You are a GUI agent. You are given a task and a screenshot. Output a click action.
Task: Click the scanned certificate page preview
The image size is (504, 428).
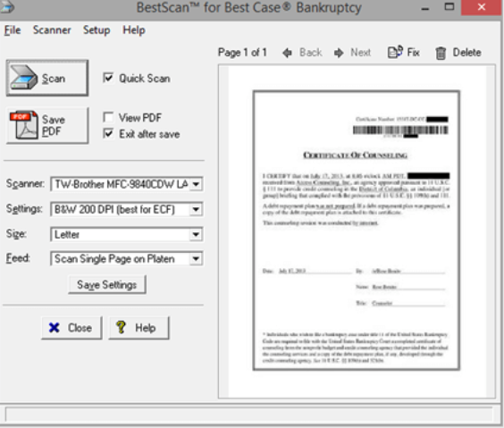[x=357, y=231]
